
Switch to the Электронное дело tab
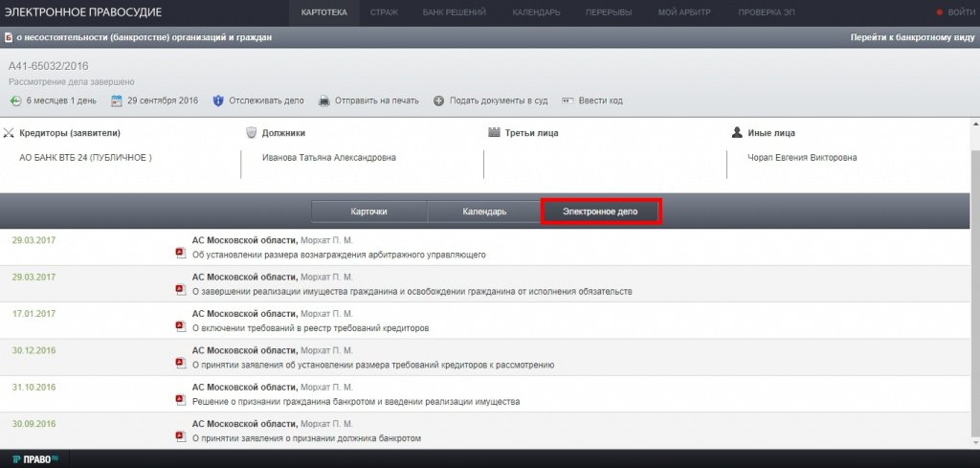pyautogui.click(x=600, y=211)
